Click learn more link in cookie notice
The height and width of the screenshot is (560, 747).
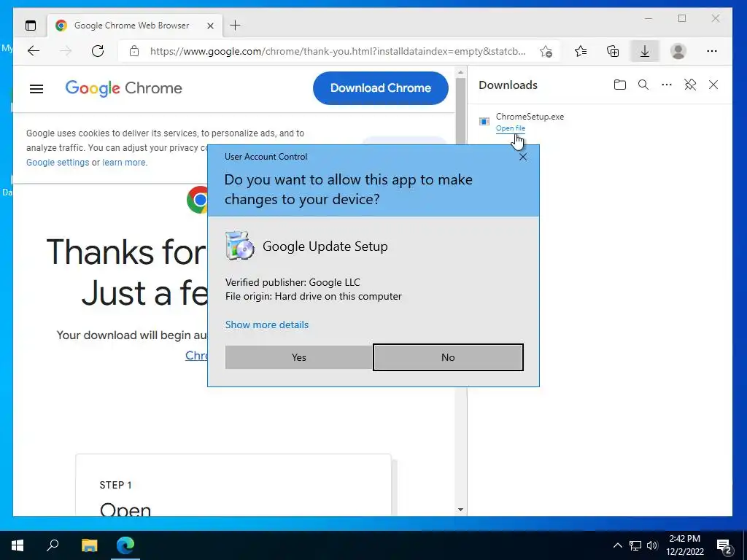124,163
